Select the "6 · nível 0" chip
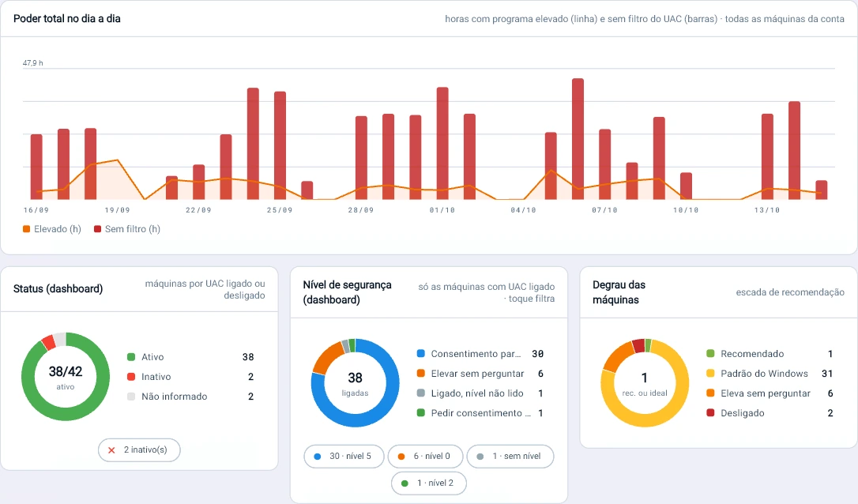The image size is (858, 504). click(425, 457)
